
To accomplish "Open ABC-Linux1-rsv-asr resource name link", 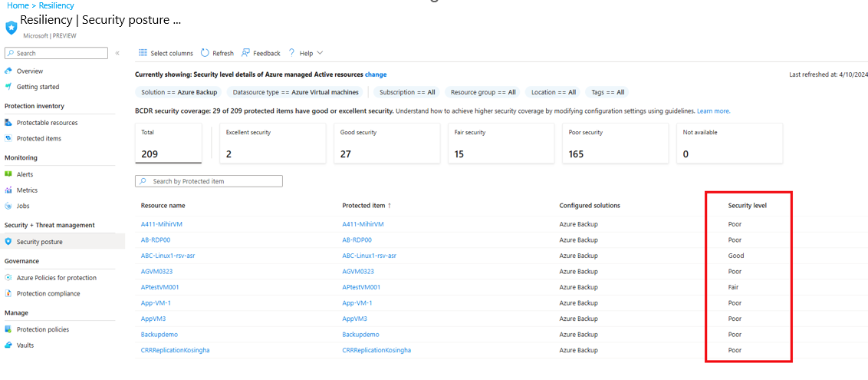I will click(168, 256).
